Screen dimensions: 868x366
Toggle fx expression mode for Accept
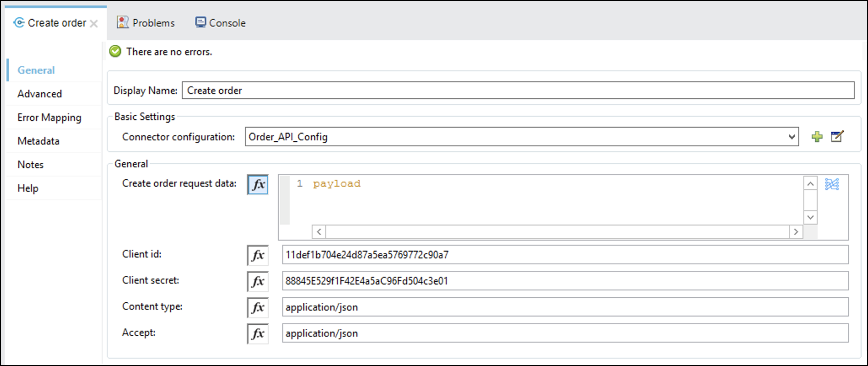pos(258,334)
